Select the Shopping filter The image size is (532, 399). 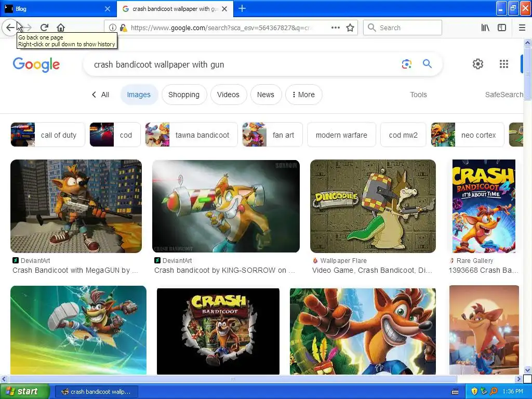click(x=184, y=95)
